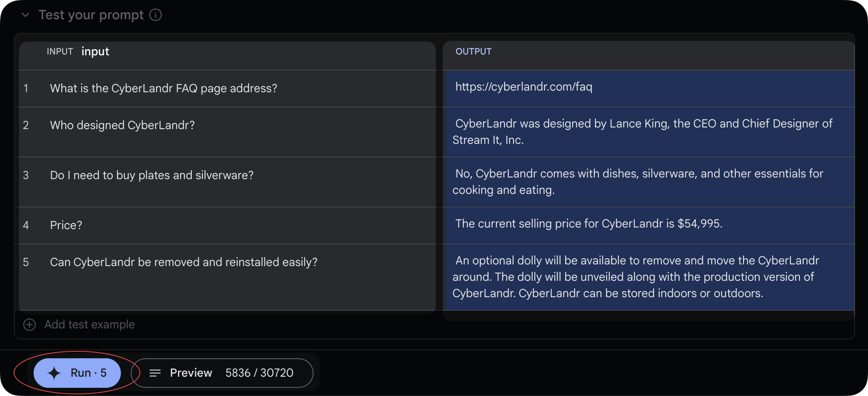Click the OUTPUT column header
Image resolution: width=868 pixels, height=396 pixels.
pos(473,52)
